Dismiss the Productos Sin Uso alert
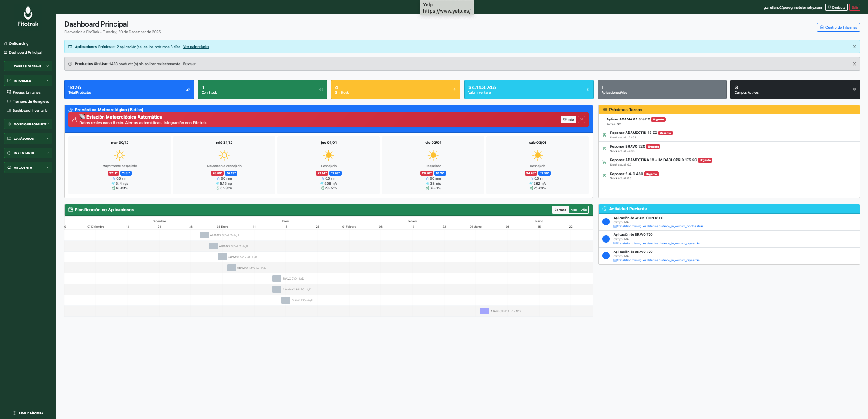 [x=854, y=64]
